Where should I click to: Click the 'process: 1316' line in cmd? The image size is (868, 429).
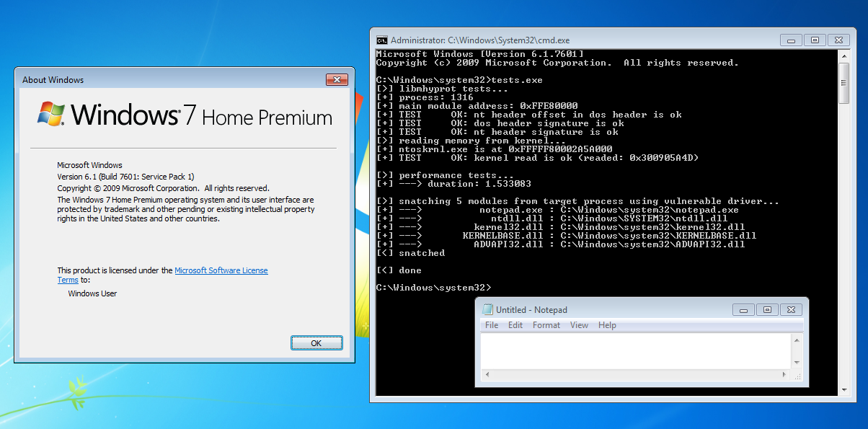(x=425, y=97)
